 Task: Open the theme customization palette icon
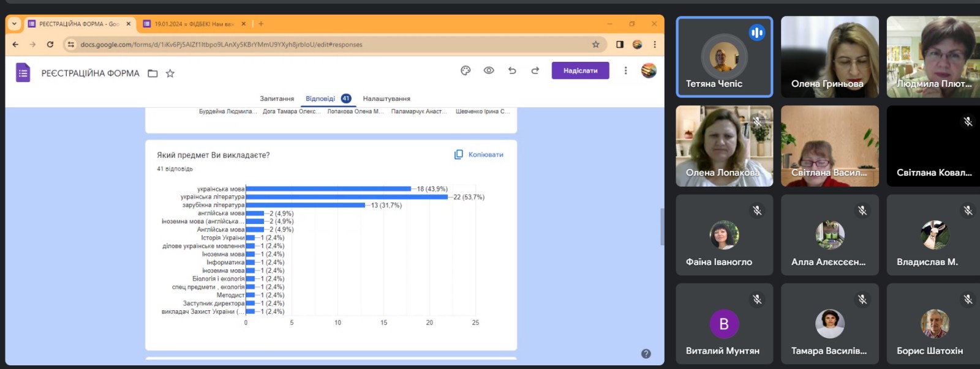click(x=466, y=70)
